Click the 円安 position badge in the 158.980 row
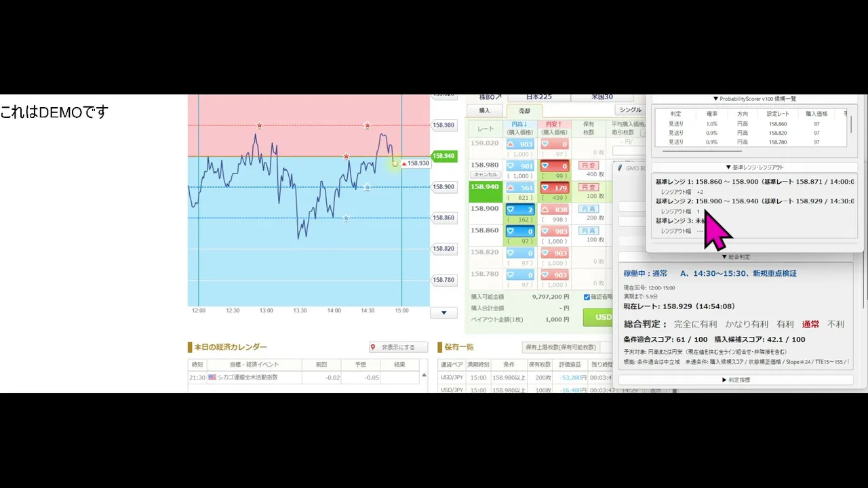The width and height of the screenshot is (868, 488). (x=589, y=165)
